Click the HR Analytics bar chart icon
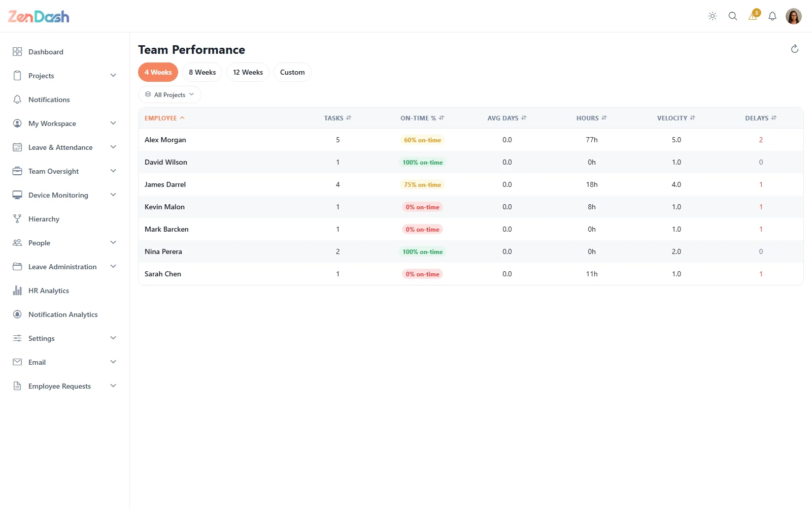Image resolution: width=812 pixels, height=508 pixels. point(17,291)
